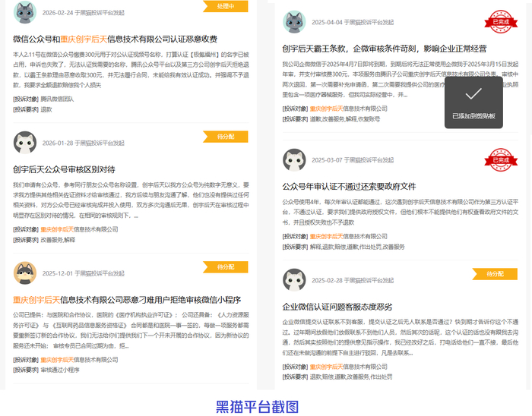Click the date text 2025-03-07 于黑猫投诉平台发起
The image size is (532, 416).
coord(353,160)
